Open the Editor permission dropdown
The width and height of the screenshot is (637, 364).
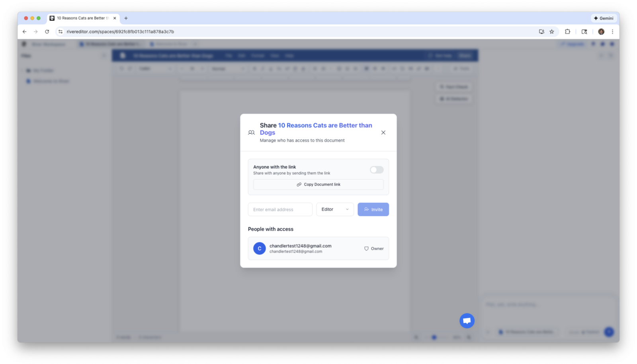pos(334,209)
